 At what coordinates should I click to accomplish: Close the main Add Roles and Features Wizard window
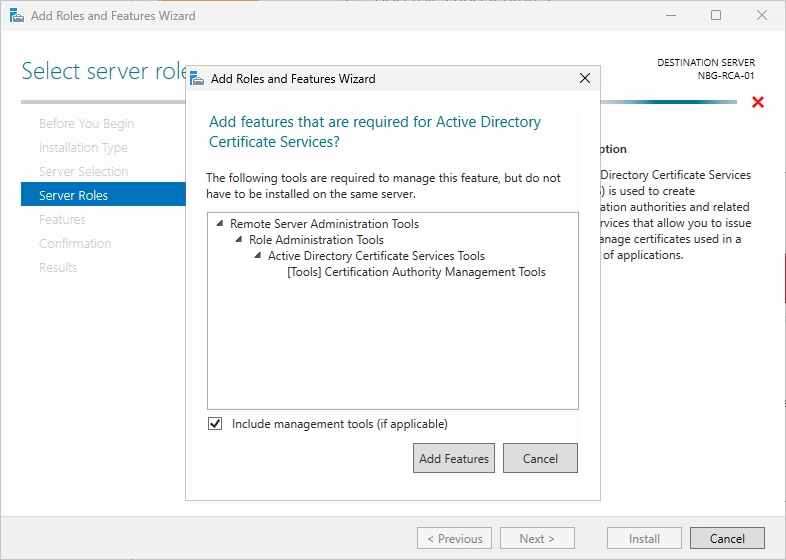coord(762,16)
